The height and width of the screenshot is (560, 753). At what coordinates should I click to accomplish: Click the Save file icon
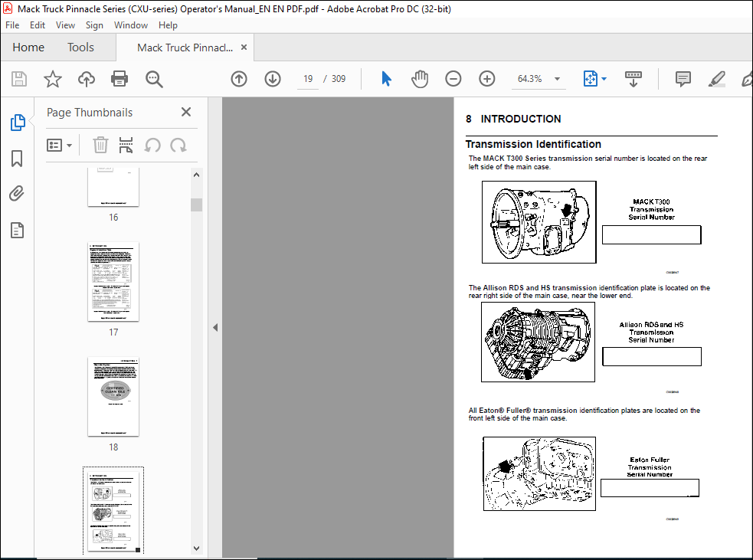pyautogui.click(x=18, y=79)
